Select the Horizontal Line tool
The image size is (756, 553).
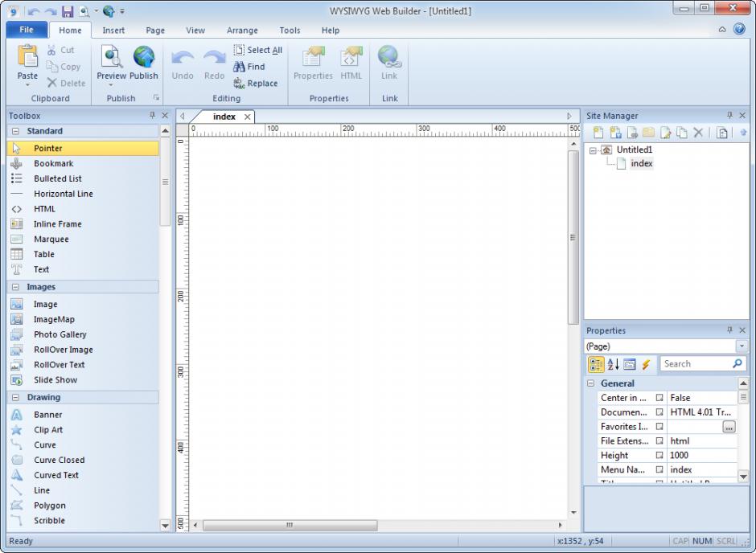(83, 194)
